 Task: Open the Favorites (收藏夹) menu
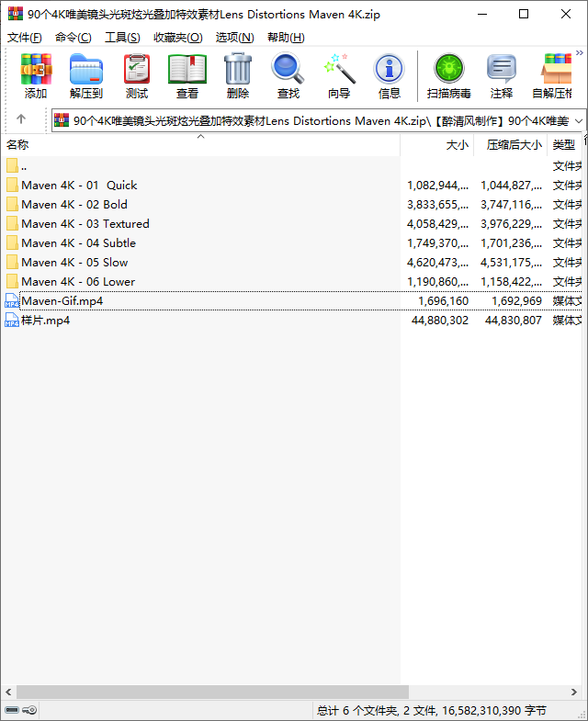[178, 38]
